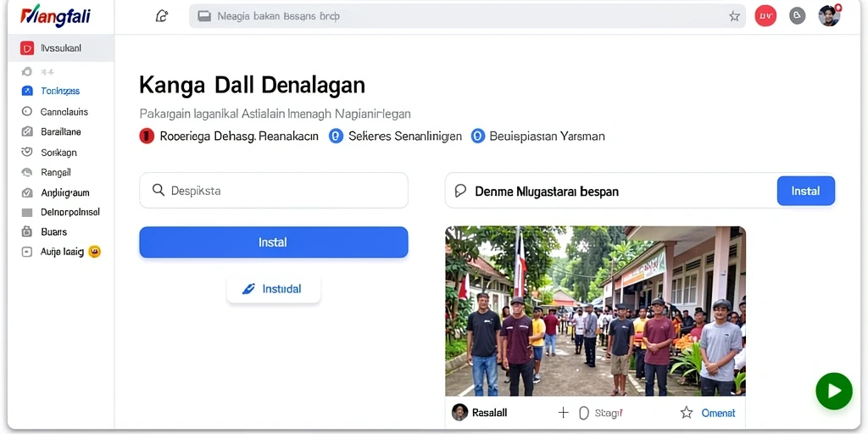Click the Stagi icon under the photo
Viewport: 868px width, 434px height.
583,413
